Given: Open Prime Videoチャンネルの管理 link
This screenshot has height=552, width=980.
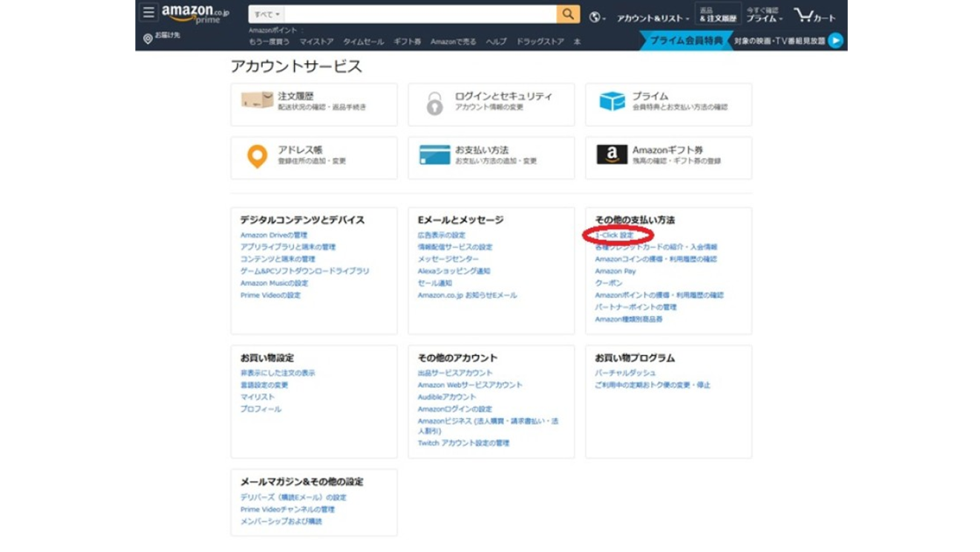Looking at the screenshot, I should (x=287, y=510).
